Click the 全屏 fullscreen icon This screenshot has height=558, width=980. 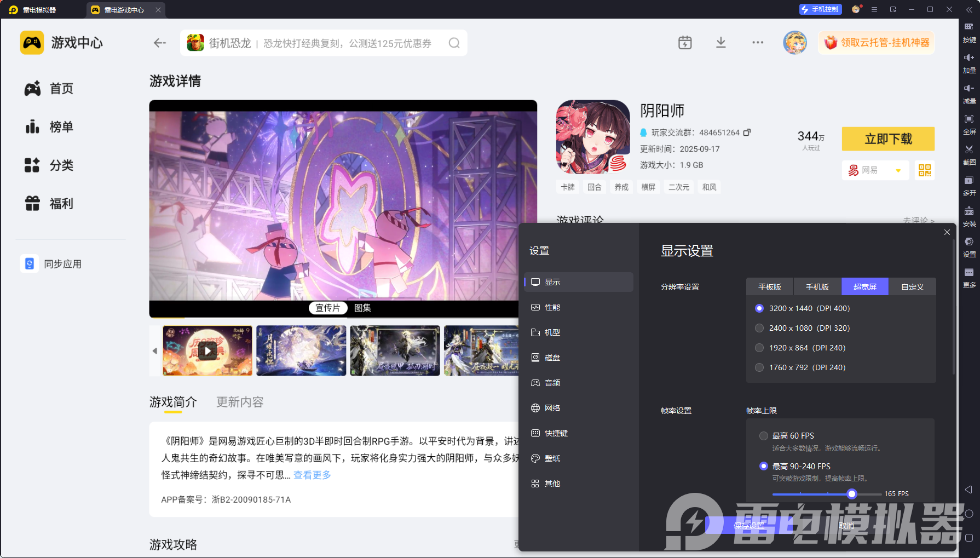tap(969, 118)
